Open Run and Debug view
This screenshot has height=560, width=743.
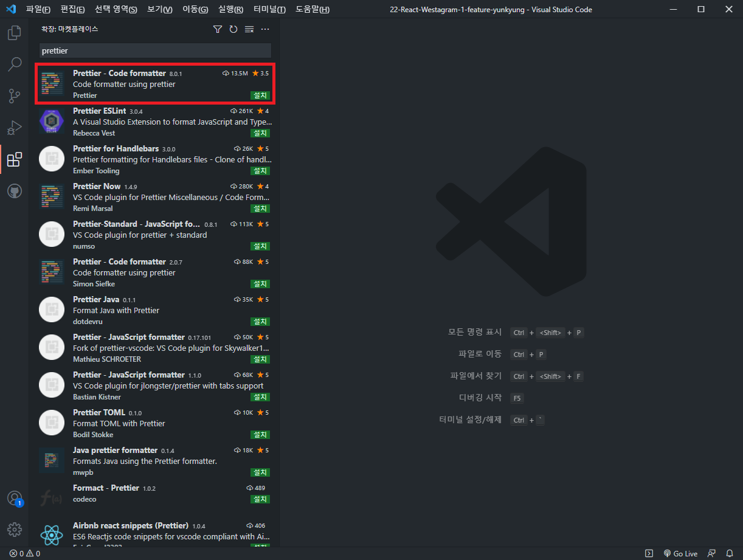pyautogui.click(x=14, y=128)
